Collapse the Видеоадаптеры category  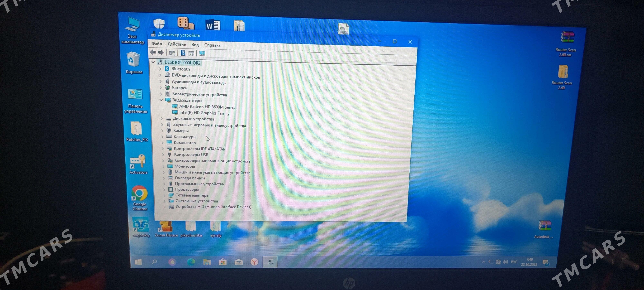[x=161, y=100]
